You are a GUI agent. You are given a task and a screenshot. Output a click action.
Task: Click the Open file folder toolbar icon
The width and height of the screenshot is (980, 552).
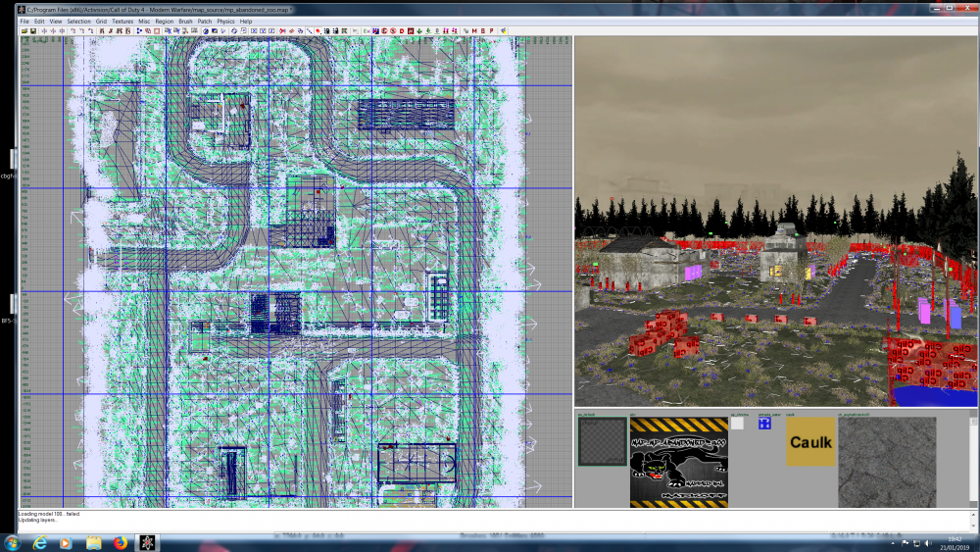pyautogui.click(x=24, y=30)
